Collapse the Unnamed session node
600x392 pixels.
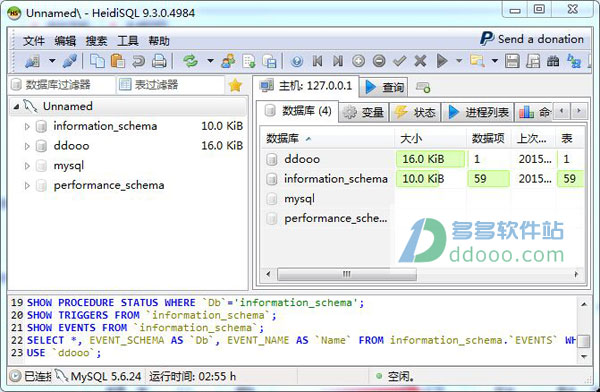click(x=16, y=106)
